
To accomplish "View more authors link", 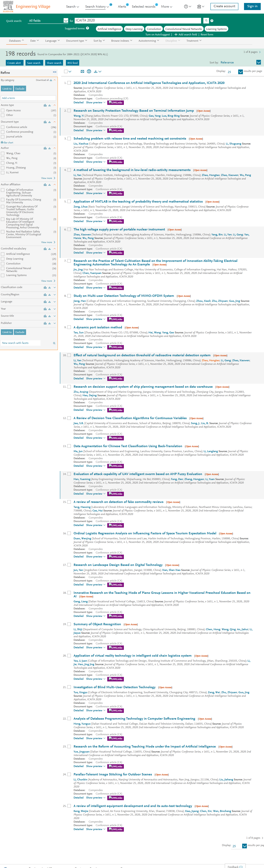I will [x=48, y=178].
